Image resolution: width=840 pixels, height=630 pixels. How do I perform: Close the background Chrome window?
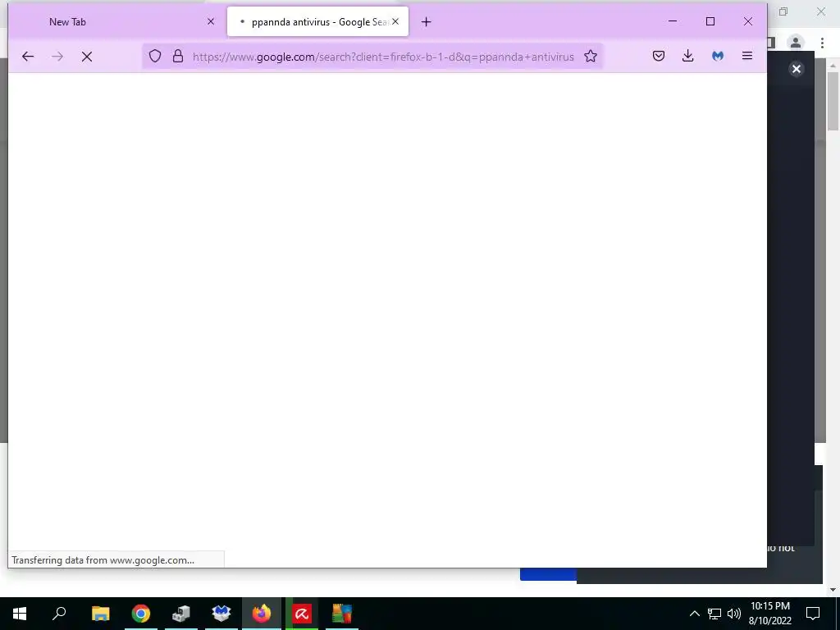pos(820,11)
